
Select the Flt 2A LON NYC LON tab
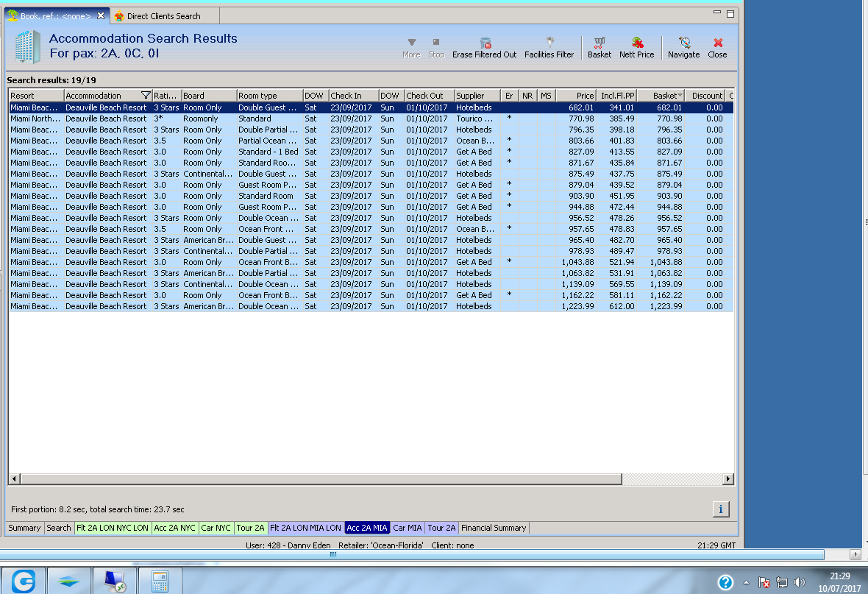tap(113, 528)
